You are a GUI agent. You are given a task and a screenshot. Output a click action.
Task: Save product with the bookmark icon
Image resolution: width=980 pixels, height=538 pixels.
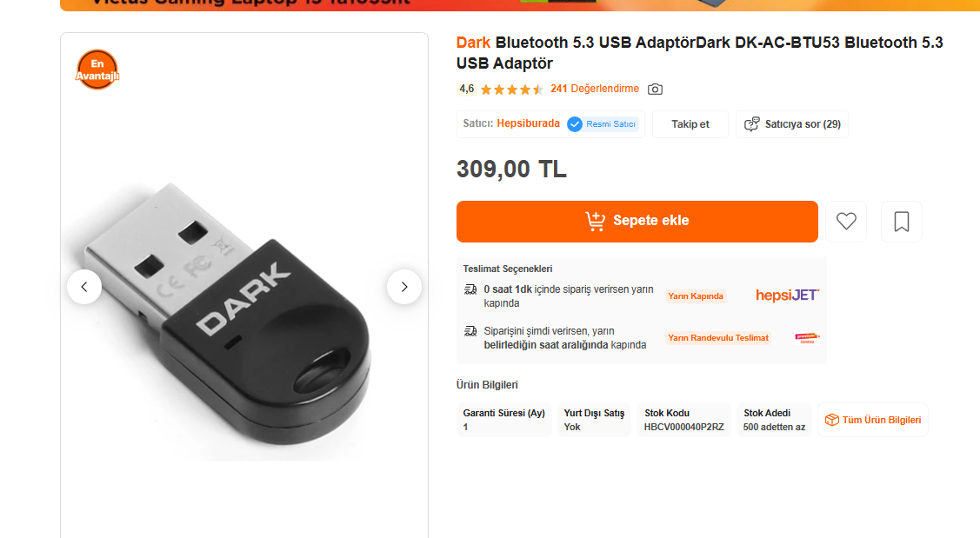tap(901, 222)
